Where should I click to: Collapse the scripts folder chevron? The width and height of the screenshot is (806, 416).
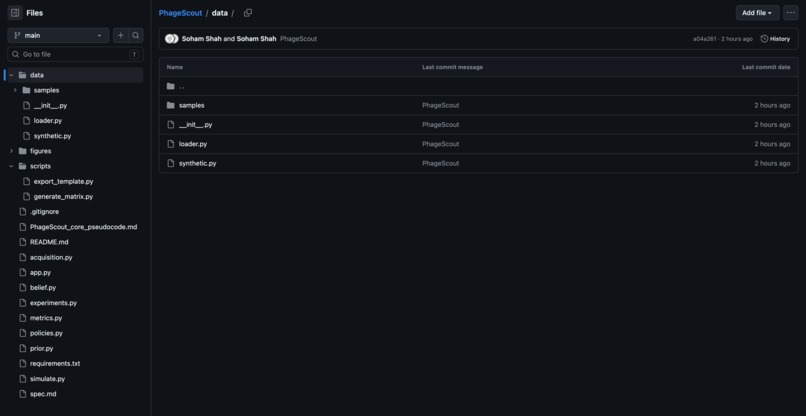[11, 166]
